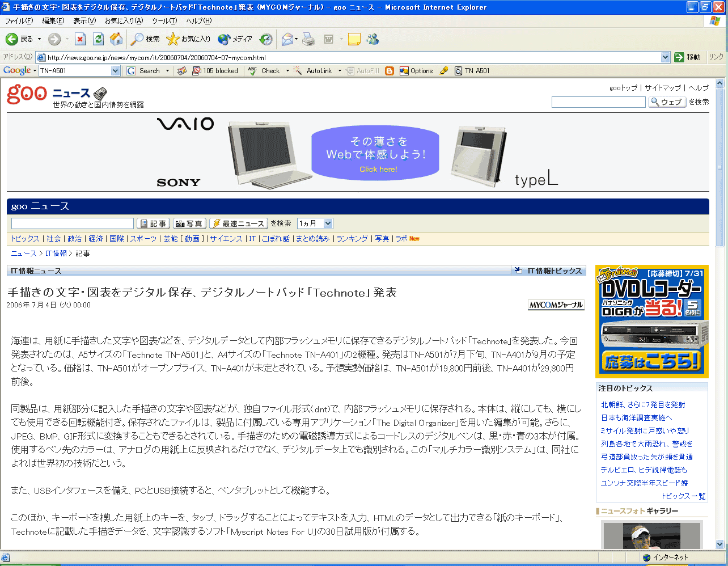Click the Print icon

click(308, 39)
